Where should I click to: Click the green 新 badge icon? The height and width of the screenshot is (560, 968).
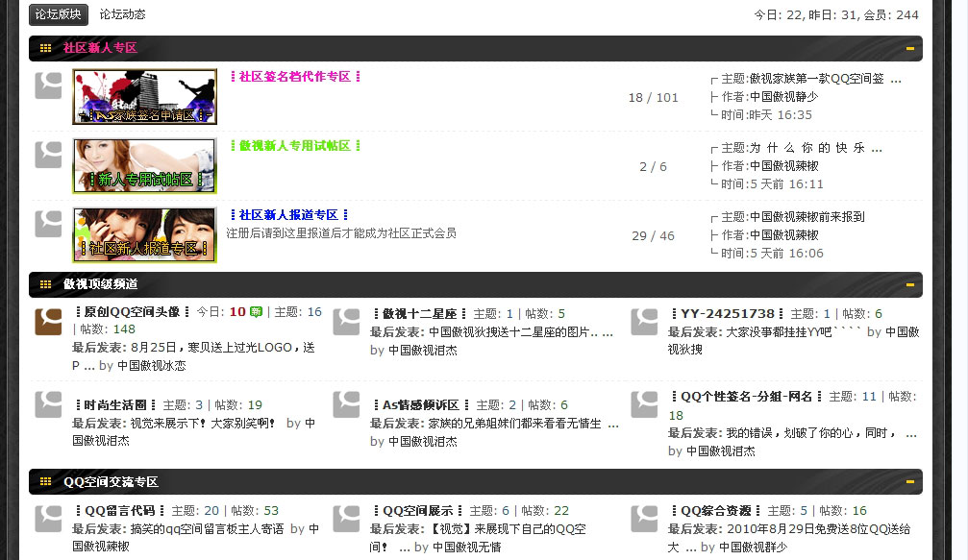point(257,312)
